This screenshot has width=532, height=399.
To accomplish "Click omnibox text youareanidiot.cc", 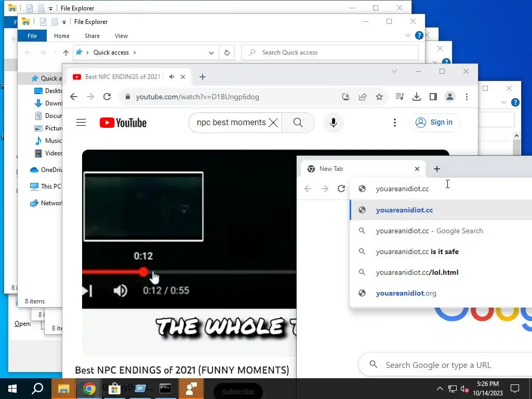I will pyautogui.click(x=403, y=189).
